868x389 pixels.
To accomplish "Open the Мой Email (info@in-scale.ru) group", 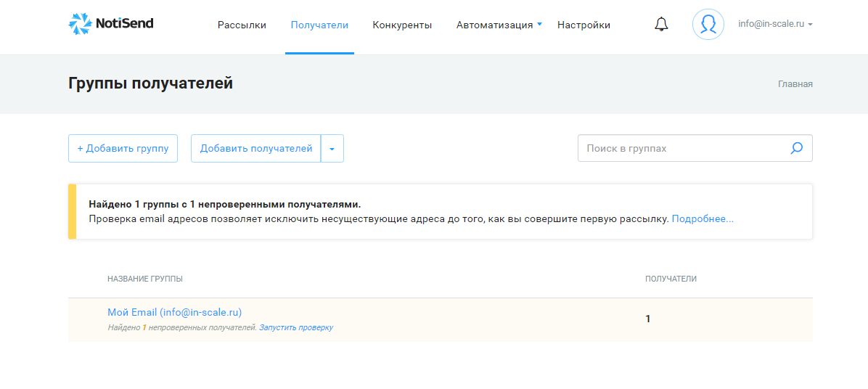I will [174, 311].
